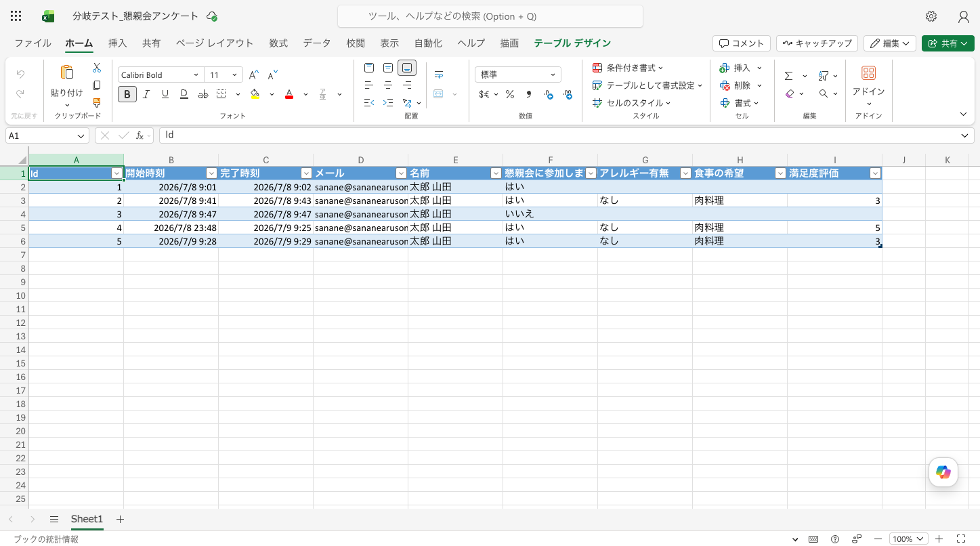Click the insert function fx icon
Viewport: 980px width, 546px height.
tap(140, 135)
